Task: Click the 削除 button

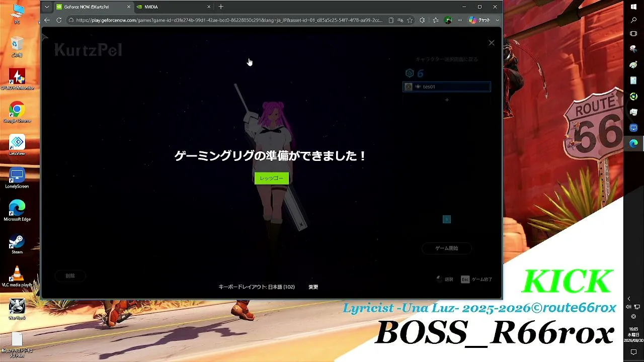Action: [70, 276]
